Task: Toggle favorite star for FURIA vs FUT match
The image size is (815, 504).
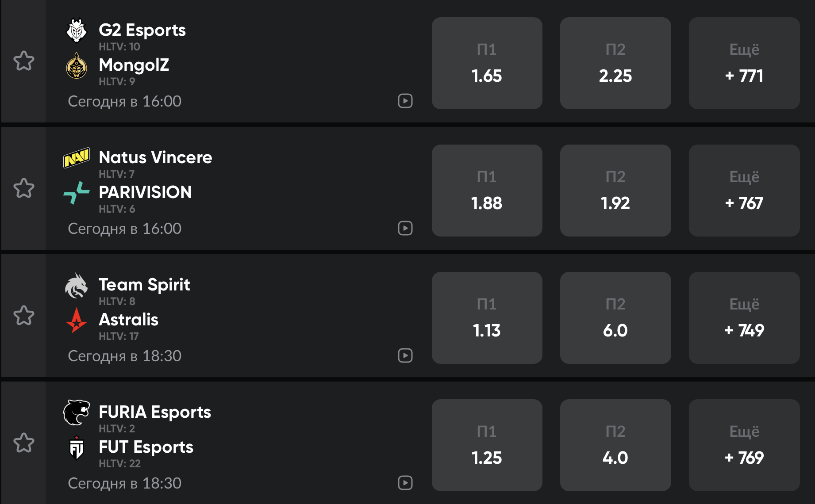Action: pyautogui.click(x=24, y=443)
